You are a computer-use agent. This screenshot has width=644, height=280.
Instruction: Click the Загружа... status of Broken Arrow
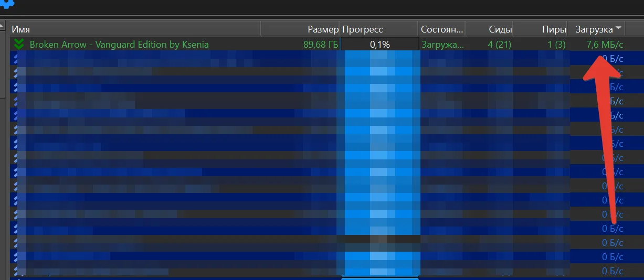[442, 45]
